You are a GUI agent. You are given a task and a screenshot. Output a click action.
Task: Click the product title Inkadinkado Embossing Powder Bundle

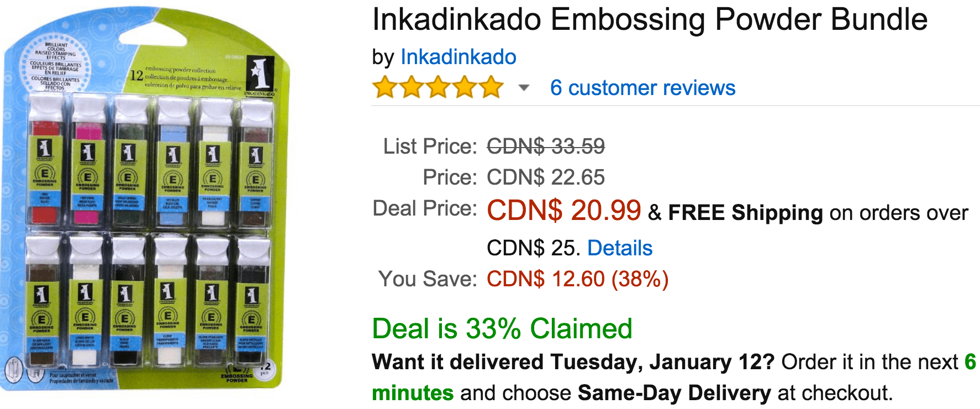point(650,20)
